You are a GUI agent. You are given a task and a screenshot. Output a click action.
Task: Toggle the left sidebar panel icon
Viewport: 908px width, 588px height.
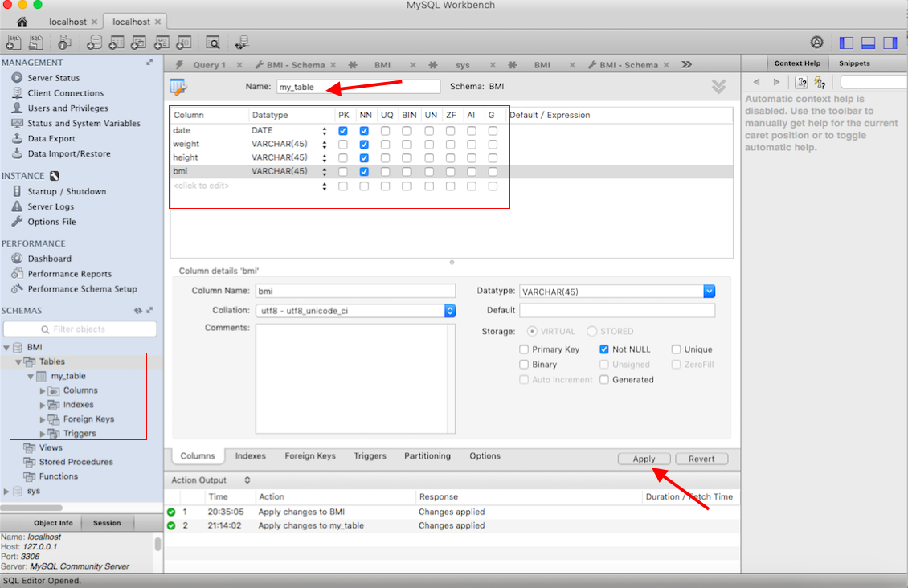(846, 43)
